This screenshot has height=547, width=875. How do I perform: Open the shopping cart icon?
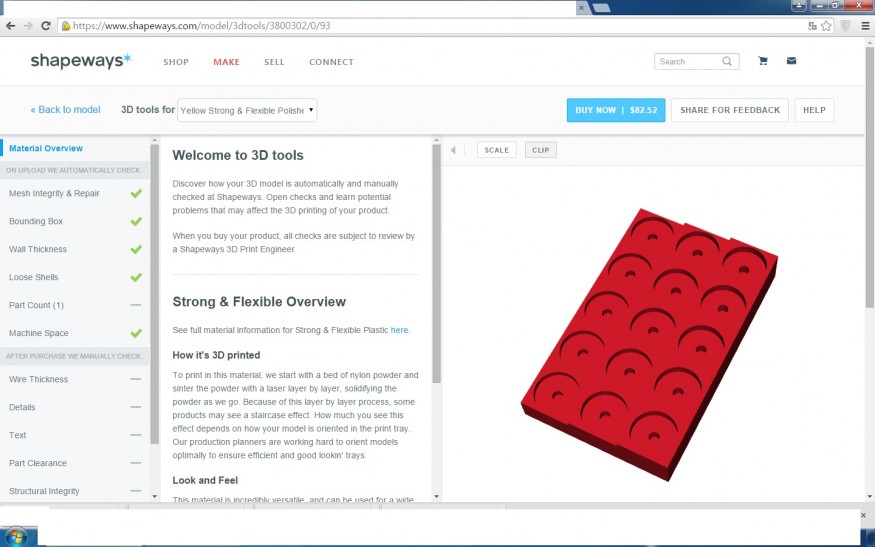tap(763, 61)
